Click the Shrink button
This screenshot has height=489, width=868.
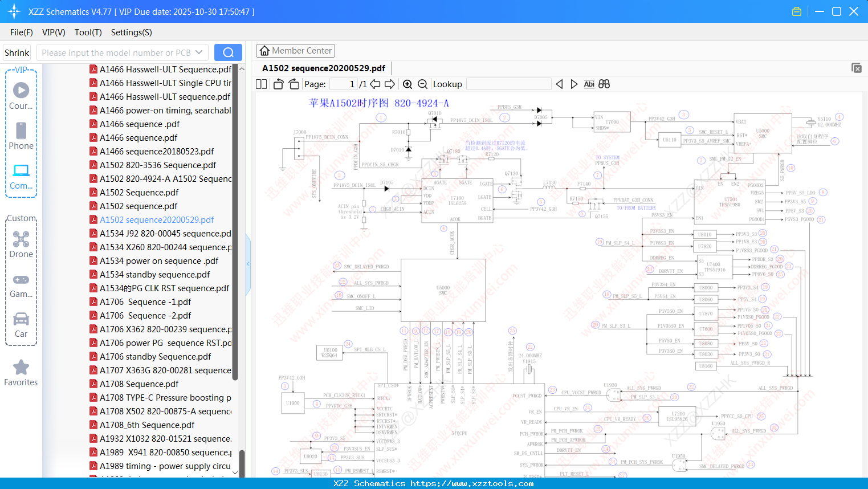[17, 52]
